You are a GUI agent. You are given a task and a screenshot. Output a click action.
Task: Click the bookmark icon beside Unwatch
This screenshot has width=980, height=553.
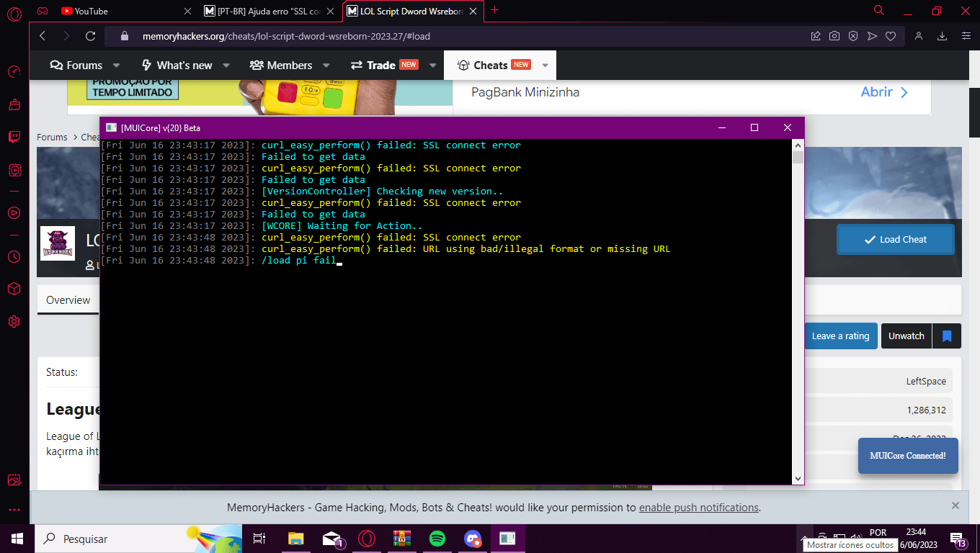coord(947,336)
